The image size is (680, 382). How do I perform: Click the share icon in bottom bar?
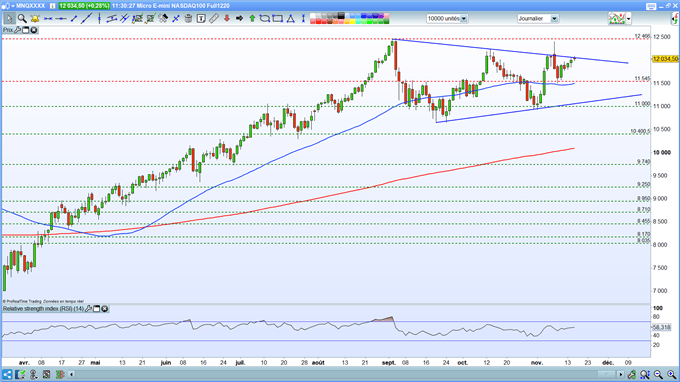7,374
